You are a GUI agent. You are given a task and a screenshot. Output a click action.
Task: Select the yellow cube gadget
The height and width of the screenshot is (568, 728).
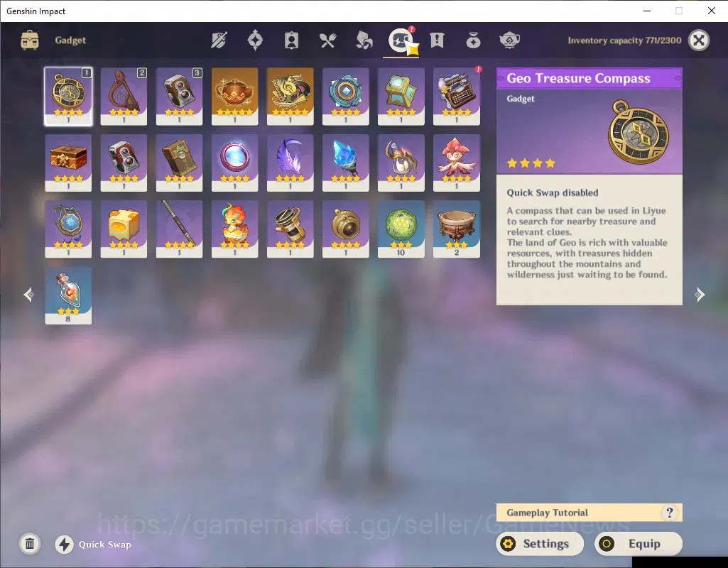click(x=124, y=229)
